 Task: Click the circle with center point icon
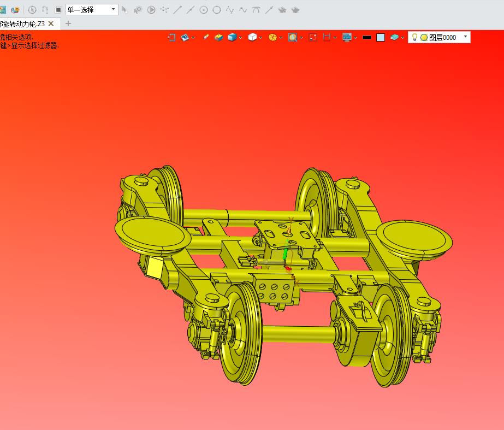[204, 10]
